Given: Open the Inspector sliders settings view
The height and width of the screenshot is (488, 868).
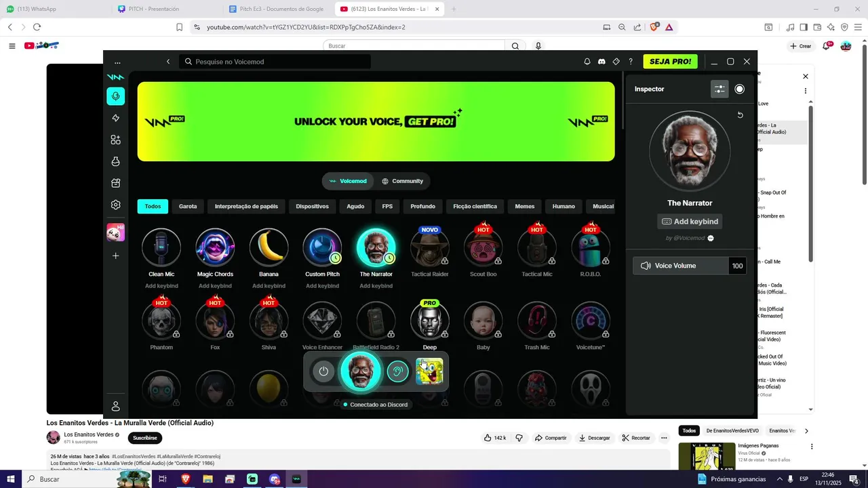Looking at the screenshot, I should coord(719,89).
